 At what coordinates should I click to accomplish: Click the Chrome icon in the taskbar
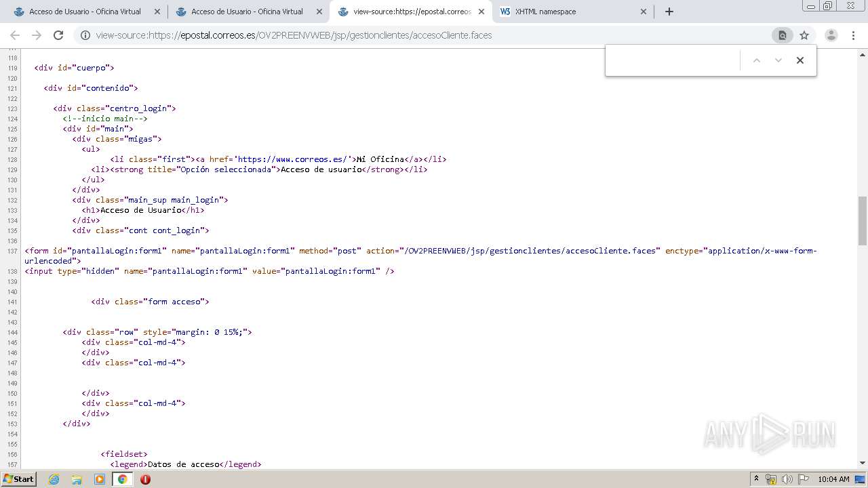pos(123,479)
